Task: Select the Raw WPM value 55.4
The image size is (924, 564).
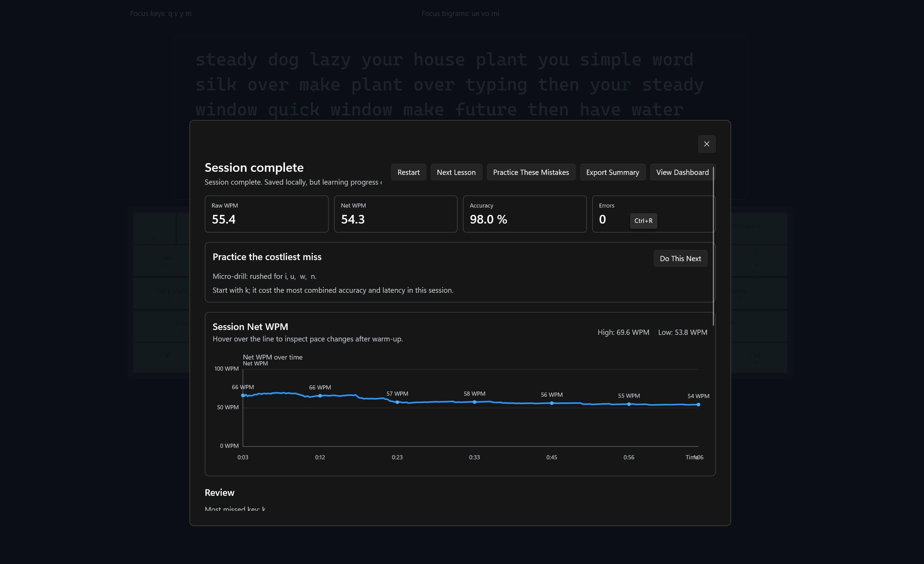Action: 223,219
